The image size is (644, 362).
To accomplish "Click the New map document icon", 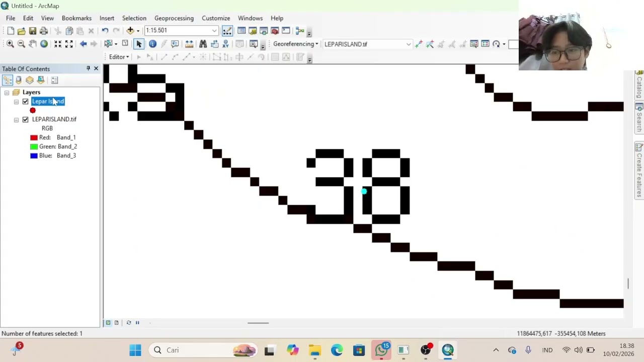I will coord(11,31).
